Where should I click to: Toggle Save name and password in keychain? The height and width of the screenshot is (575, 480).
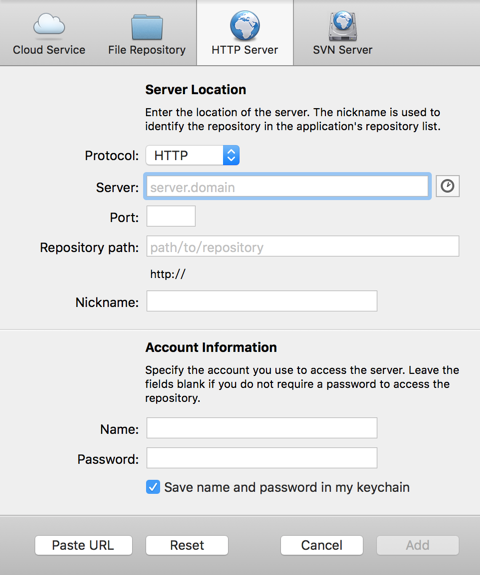point(153,487)
